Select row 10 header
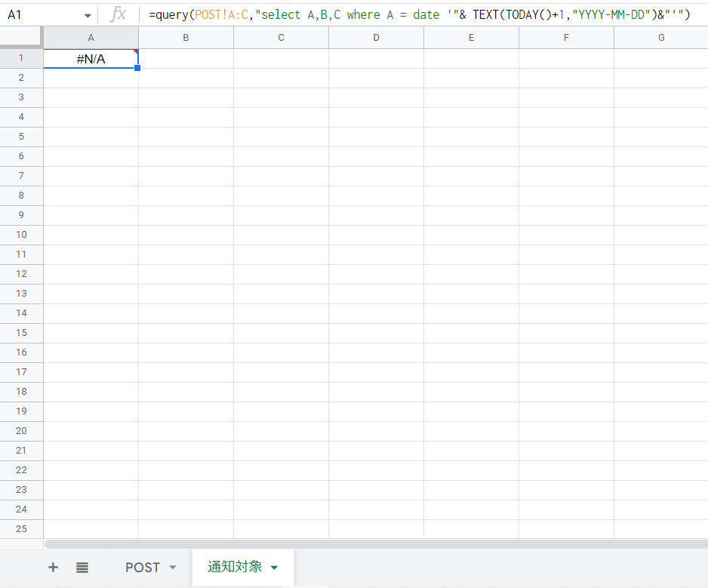The width and height of the screenshot is (708, 588). tap(21, 235)
